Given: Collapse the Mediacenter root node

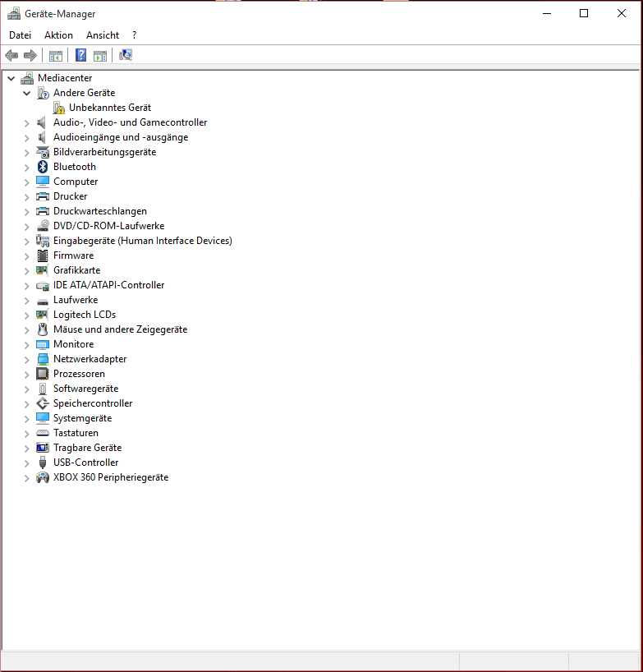Looking at the screenshot, I should click(x=11, y=78).
